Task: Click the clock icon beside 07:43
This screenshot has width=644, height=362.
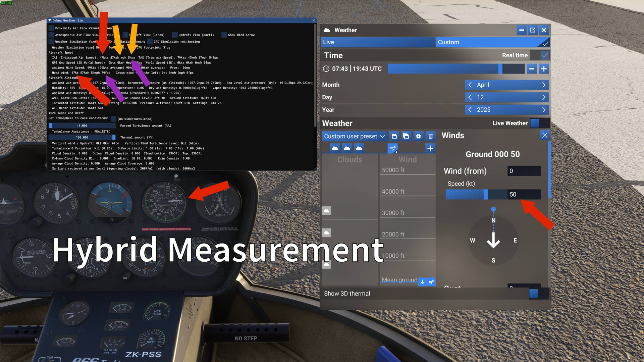Action: pyautogui.click(x=326, y=69)
